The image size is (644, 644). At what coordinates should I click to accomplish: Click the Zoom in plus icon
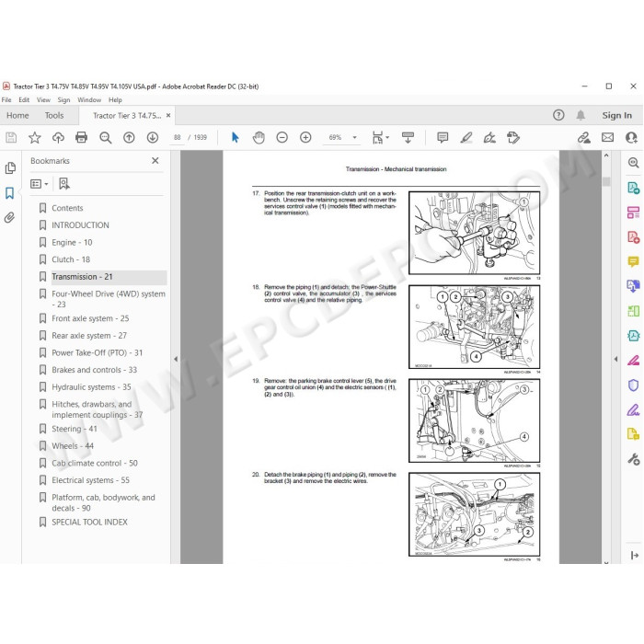[x=305, y=137]
